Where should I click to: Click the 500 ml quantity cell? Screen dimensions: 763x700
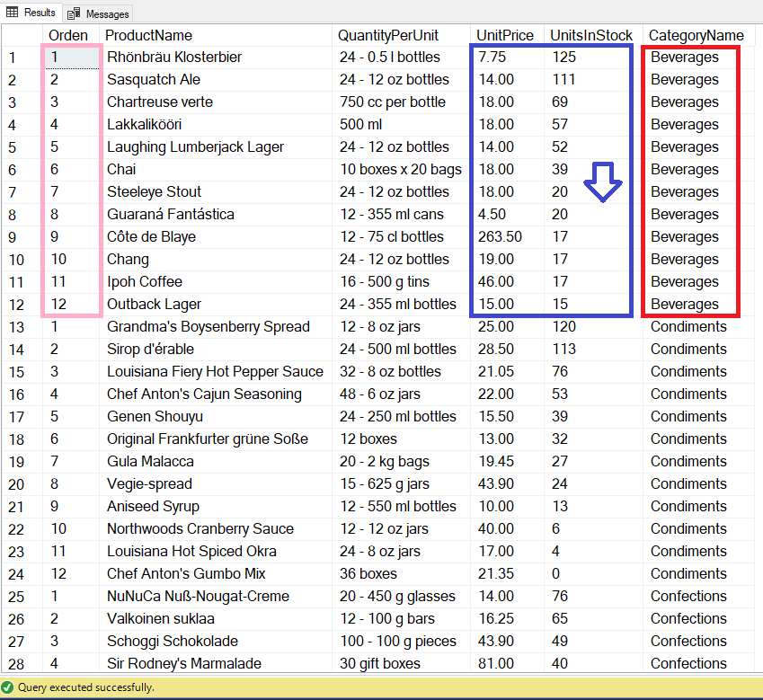(402, 125)
